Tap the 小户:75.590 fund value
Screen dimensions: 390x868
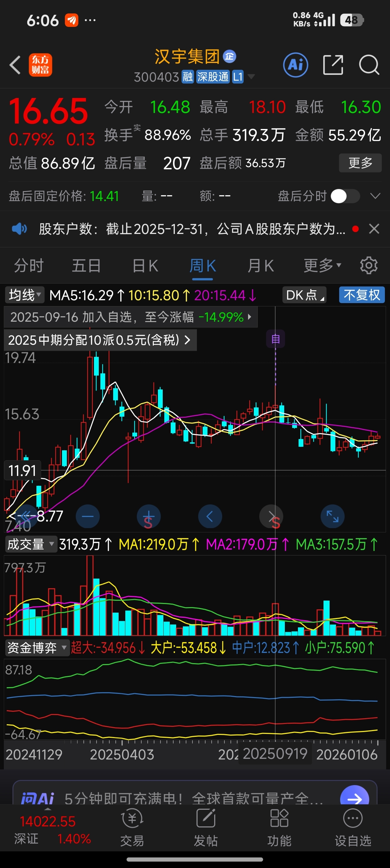(x=339, y=647)
